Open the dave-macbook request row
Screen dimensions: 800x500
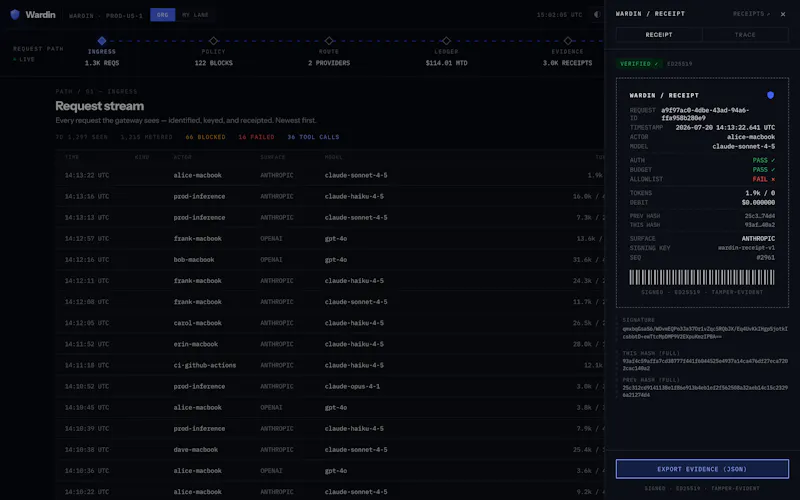[x=330, y=449]
